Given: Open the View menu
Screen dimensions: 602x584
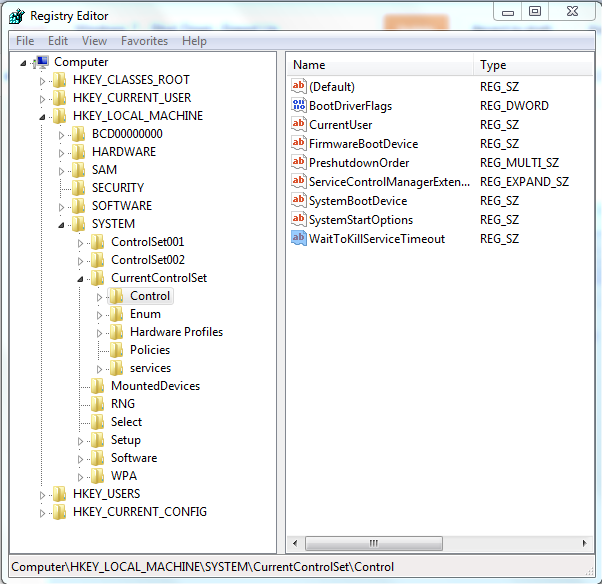Looking at the screenshot, I should 94,41.
